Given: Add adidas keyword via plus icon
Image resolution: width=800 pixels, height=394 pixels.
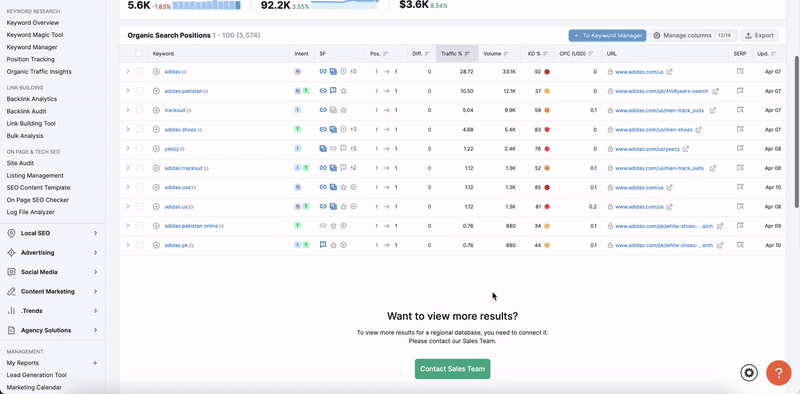Looking at the screenshot, I should coord(156,72).
